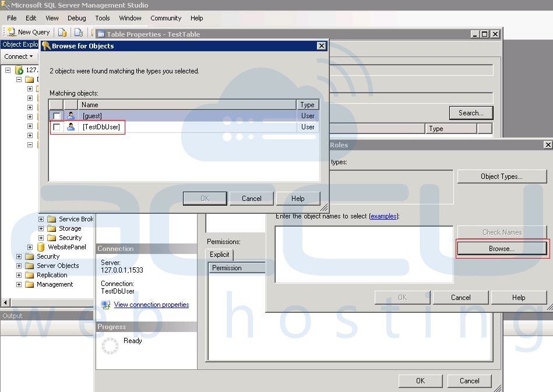This screenshot has width=553, height=392.
Task: Check the [TestDbUser] checkbox
Action: point(57,127)
